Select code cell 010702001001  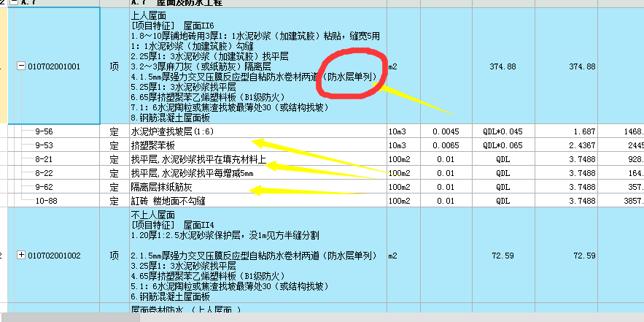54,66
